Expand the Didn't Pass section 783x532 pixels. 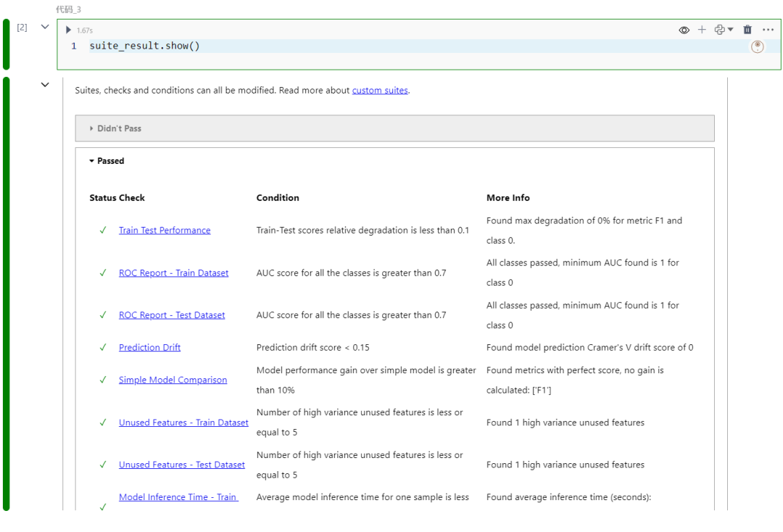point(119,128)
